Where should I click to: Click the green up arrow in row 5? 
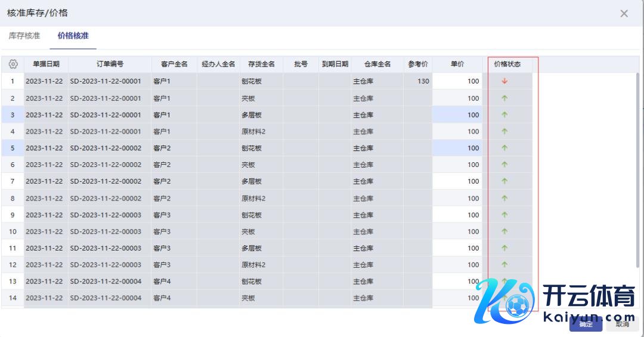click(504, 148)
